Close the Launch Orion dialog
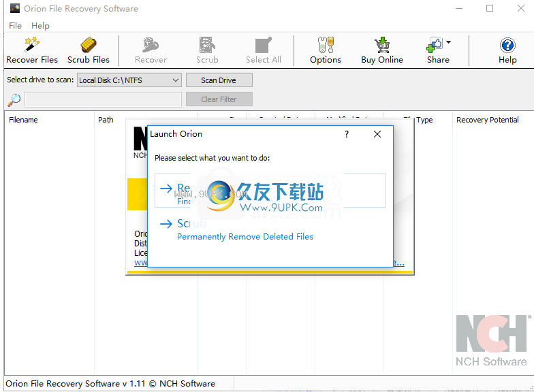The image size is (534, 392). click(377, 134)
